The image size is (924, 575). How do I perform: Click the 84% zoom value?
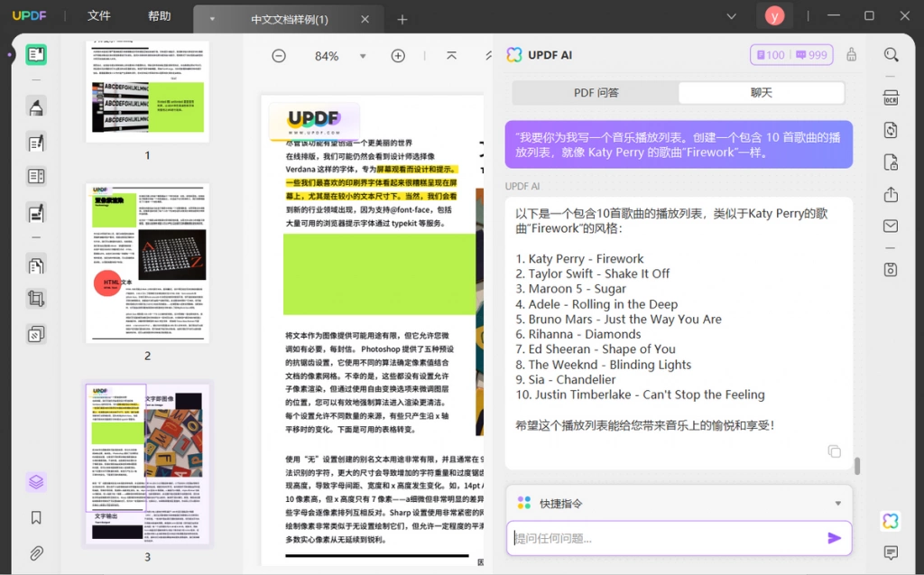point(327,56)
